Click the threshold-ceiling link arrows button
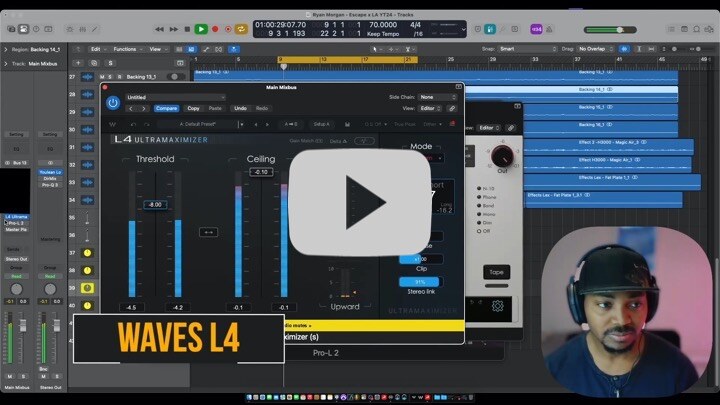The image size is (720, 405). pyautogui.click(x=209, y=232)
